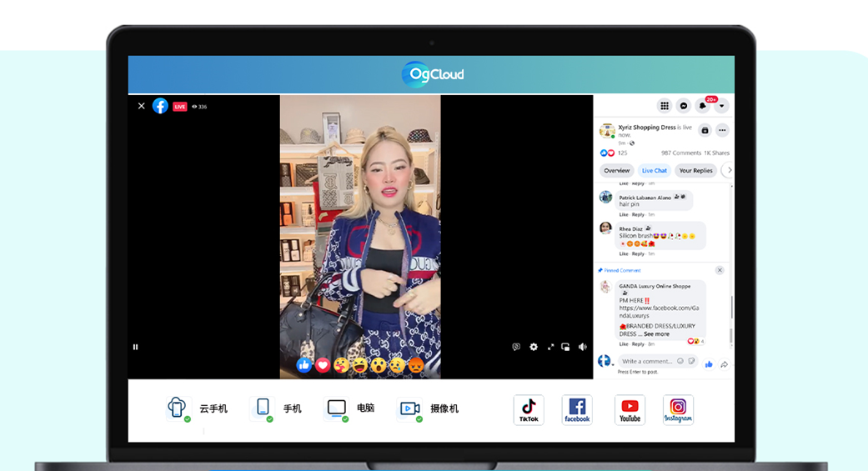Choose the YouTube platform button
The height and width of the screenshot is (471, 868).
tap(630, 410)
